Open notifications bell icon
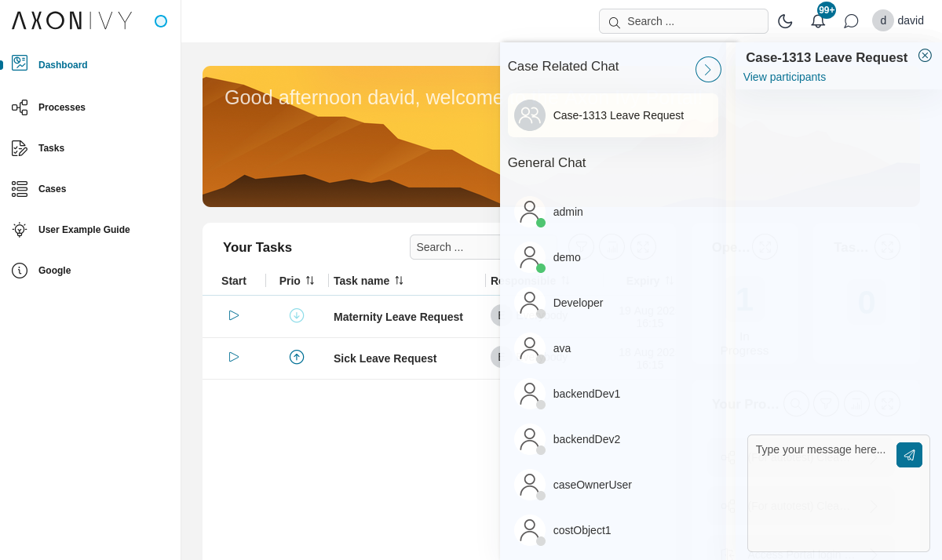This screenshot has height=560, width=942. tap(818, 21)
